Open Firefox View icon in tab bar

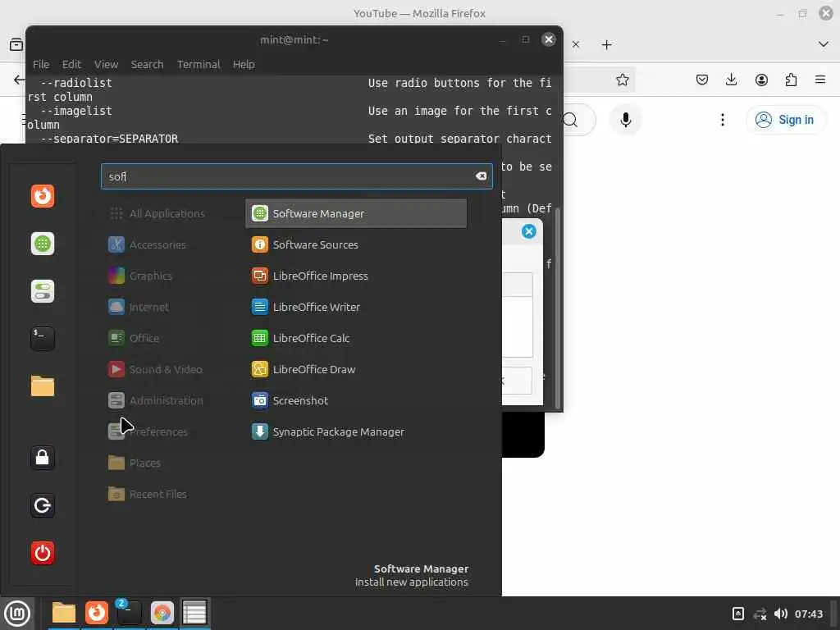coord(16,44)
